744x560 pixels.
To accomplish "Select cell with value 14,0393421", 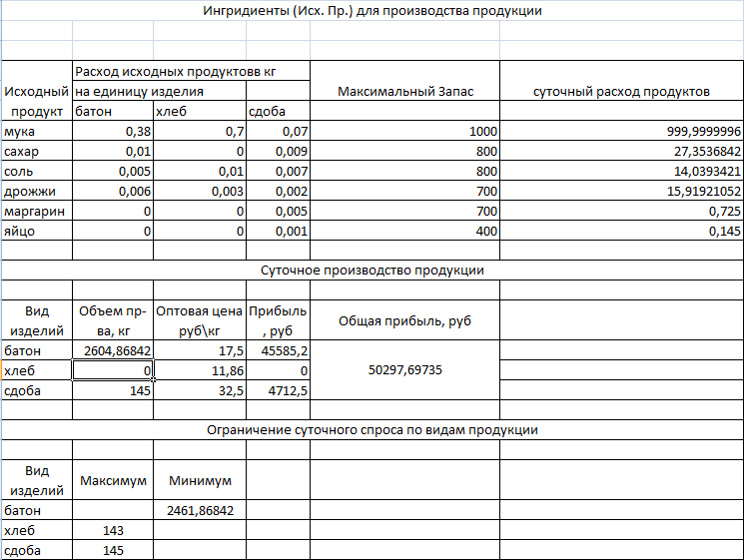I will coord(621,171).
